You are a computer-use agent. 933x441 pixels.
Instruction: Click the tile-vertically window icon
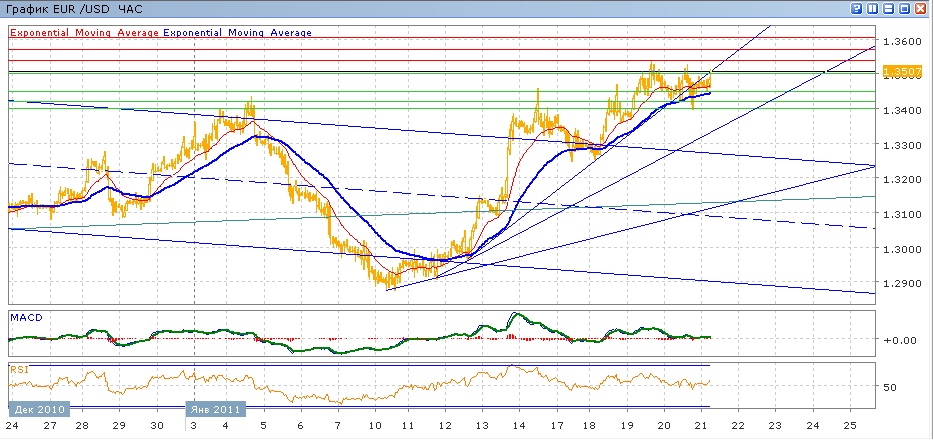click(872, 8)
